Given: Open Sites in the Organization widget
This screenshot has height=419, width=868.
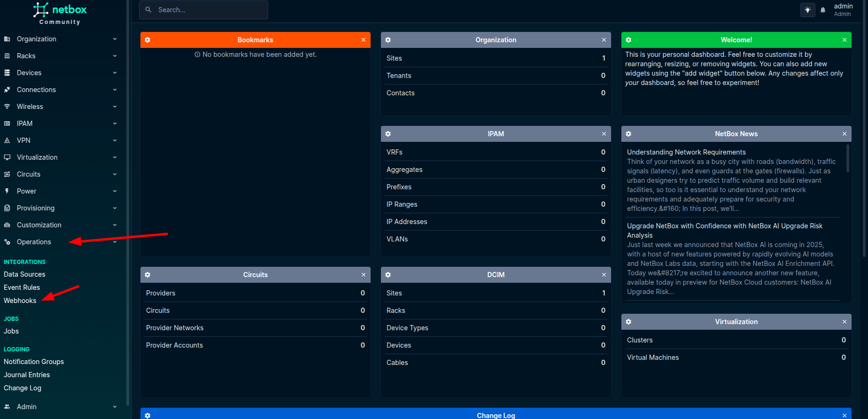Looking at the screenshot, I should (394, 58).
